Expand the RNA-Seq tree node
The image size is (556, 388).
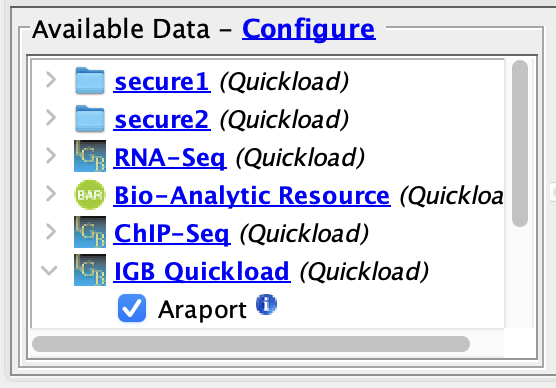click(x=51, y=156)
